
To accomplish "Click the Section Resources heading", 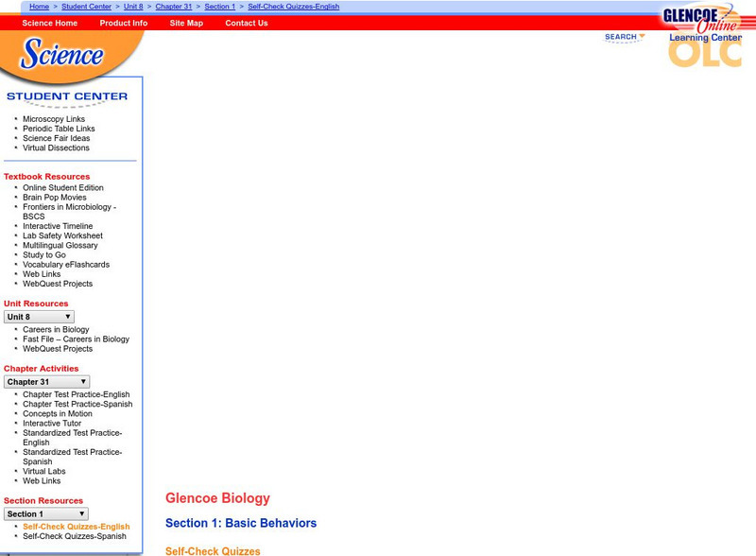I will click(x=43, y=500).
